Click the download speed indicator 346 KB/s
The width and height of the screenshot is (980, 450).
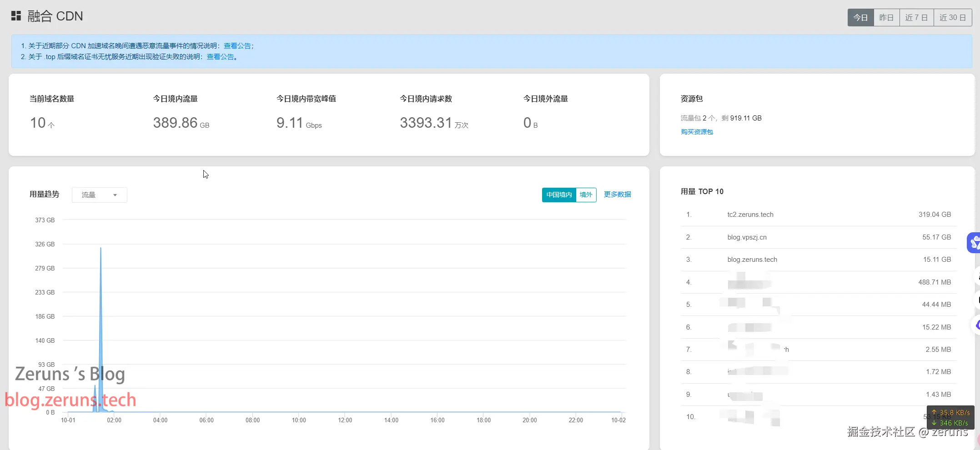click(950, 423)
